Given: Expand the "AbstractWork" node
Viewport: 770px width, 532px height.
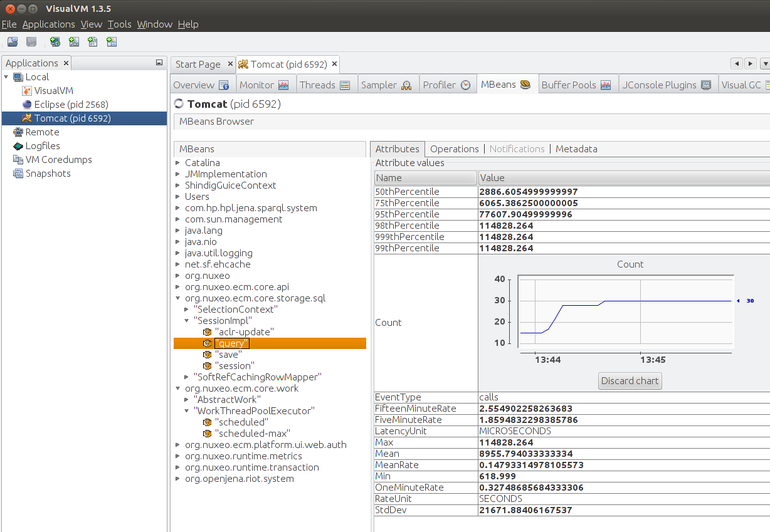Looking at the screenshot, I should click(187, 400).
